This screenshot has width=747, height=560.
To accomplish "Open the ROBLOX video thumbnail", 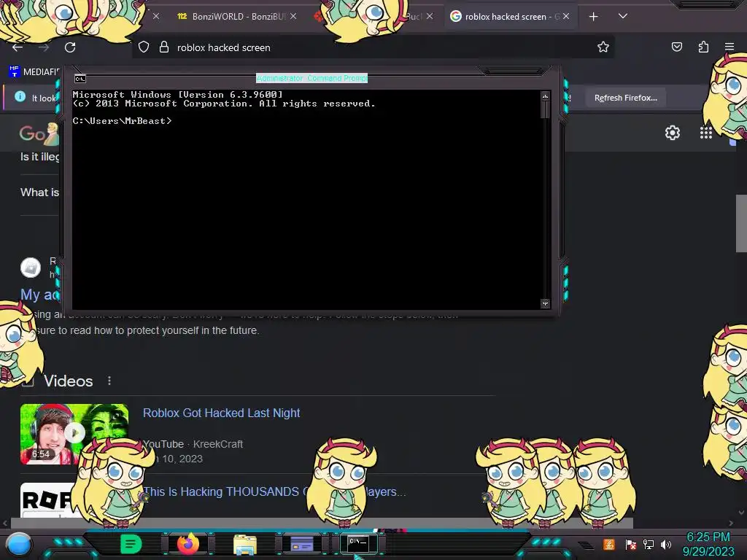I will [47, 500].
